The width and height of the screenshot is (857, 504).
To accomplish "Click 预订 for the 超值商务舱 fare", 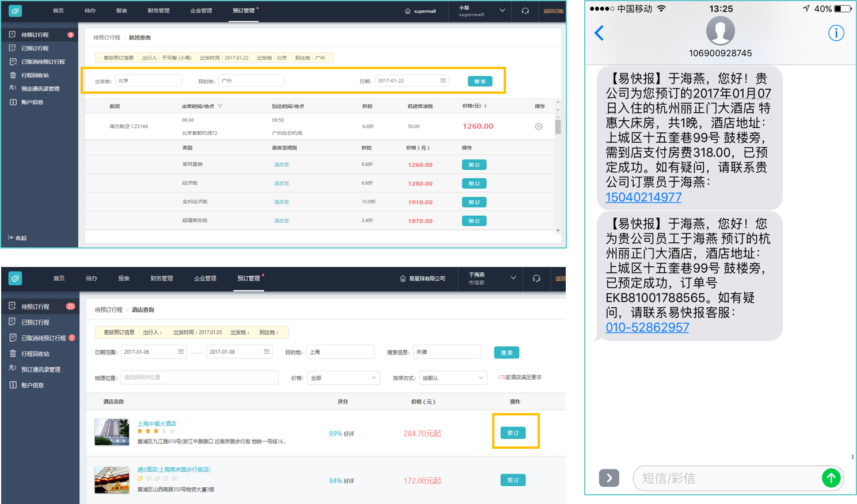I will (x=474, y=221).
